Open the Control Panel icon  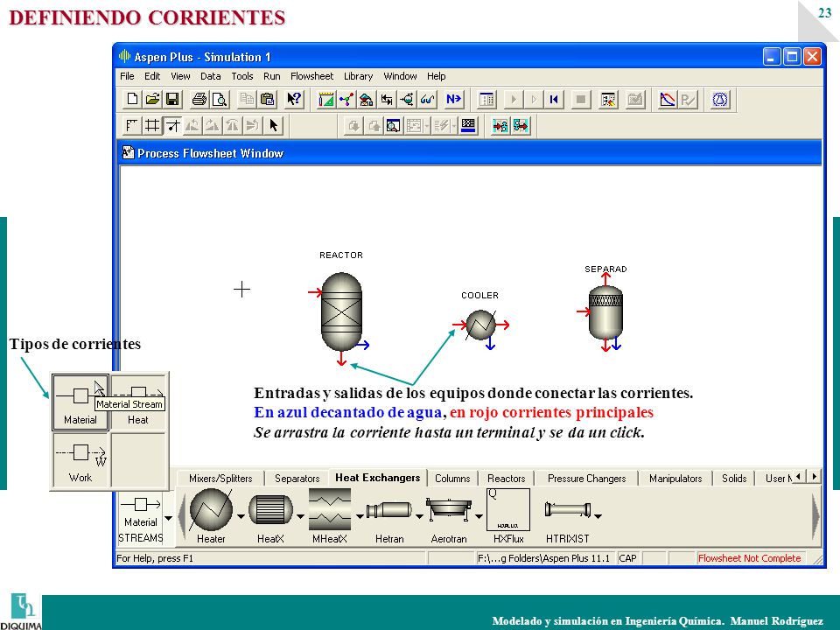[x=486, y=99]
